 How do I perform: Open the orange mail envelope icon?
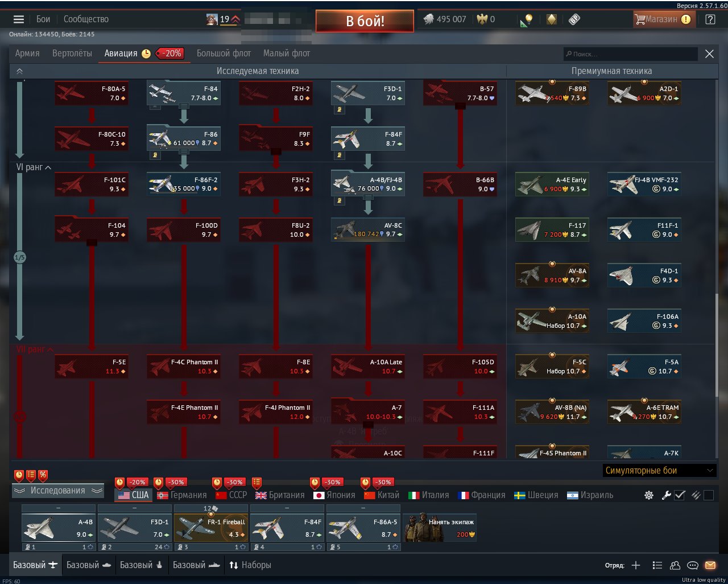tap(710, 565)
